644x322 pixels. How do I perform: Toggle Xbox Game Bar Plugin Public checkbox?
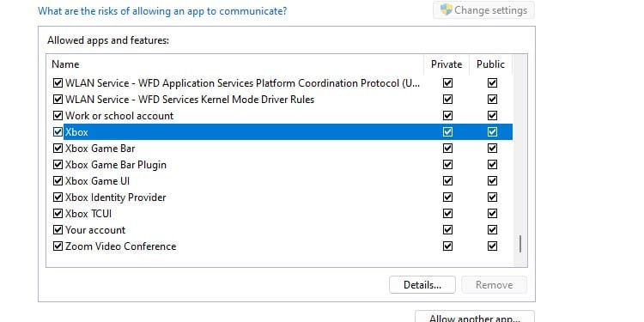[493, 165]
